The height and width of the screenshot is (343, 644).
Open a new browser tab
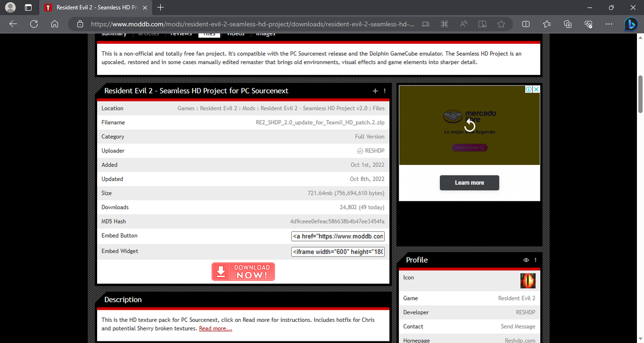click(x=160, y=8)
